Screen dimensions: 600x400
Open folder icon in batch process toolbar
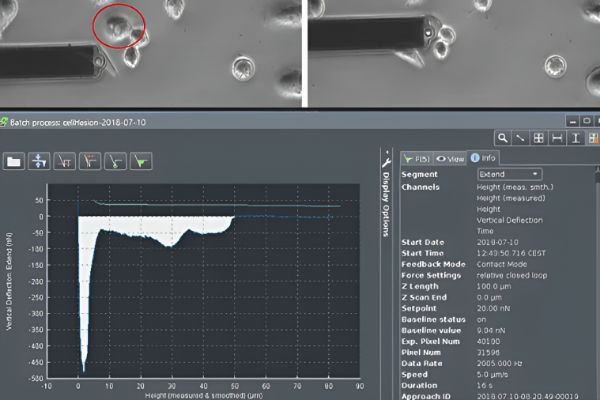(x=14, y=161)
